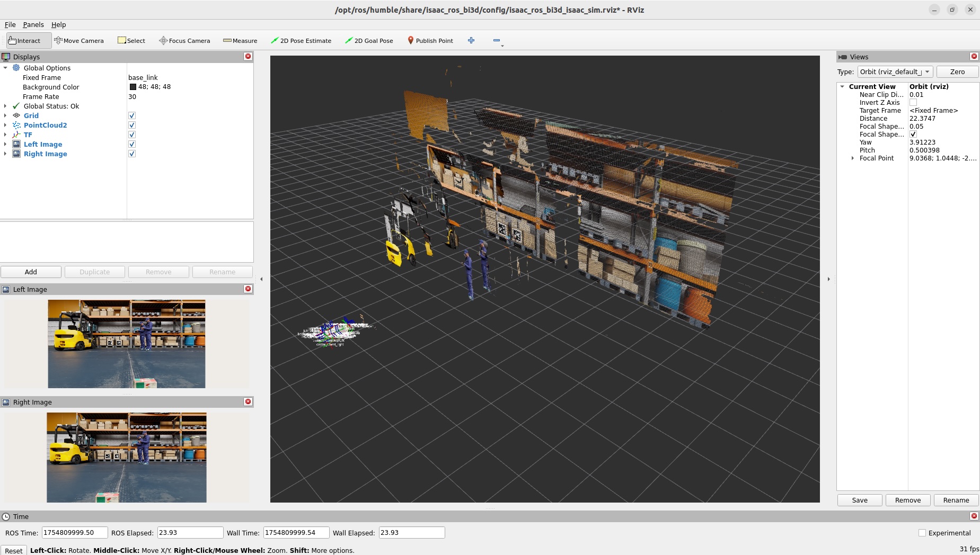Select the Publish Point tool

coord(430,41)
